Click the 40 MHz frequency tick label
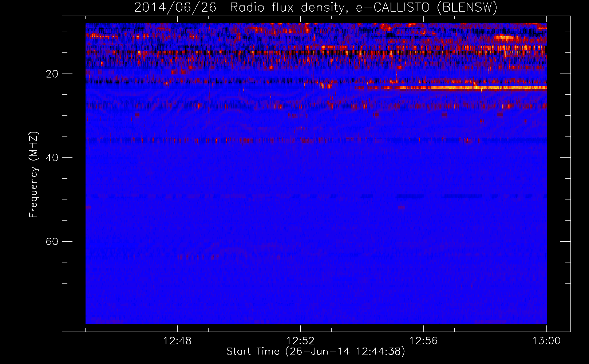This screenshot has width=589, height=364. 52,158
